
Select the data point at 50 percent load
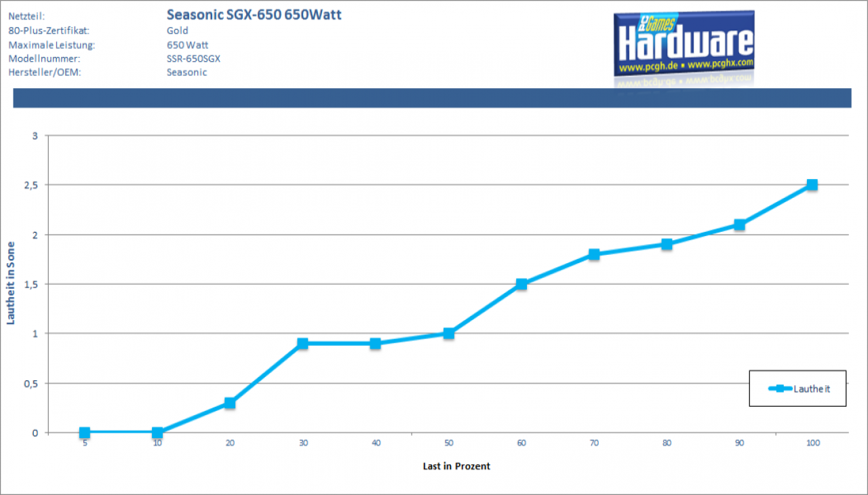[x=449, y=334]
